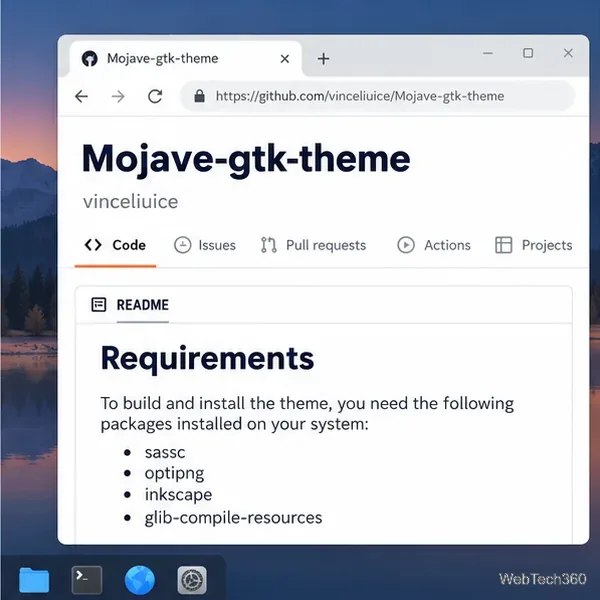Open the Actions tab
600x600 pixels.
point(434,245)
